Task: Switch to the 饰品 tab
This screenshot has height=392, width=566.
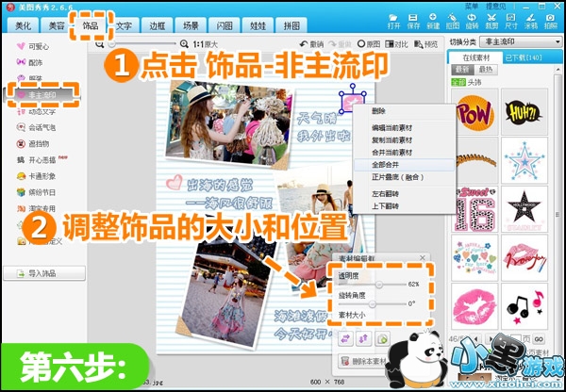Action: 91,25
